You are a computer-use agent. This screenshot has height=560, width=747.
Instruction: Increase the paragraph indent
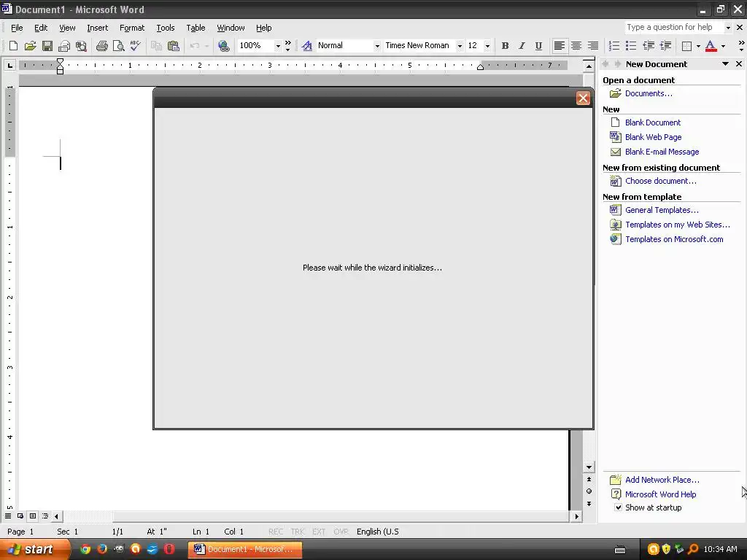click(665, 46)
